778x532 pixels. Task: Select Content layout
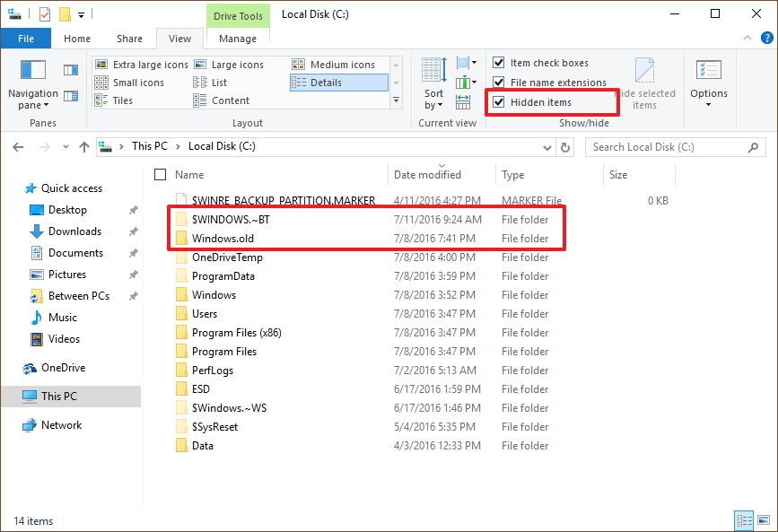(x=222, y=100)
